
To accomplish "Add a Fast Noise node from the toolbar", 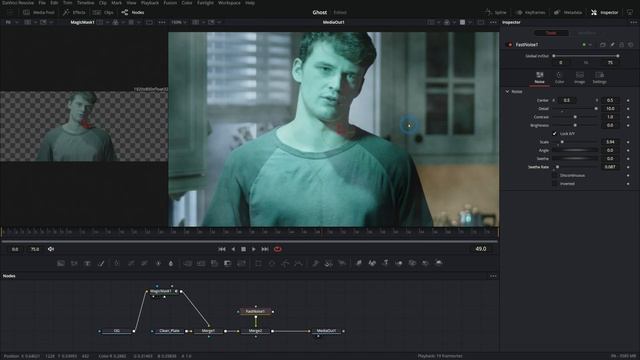I will [74, 263].
